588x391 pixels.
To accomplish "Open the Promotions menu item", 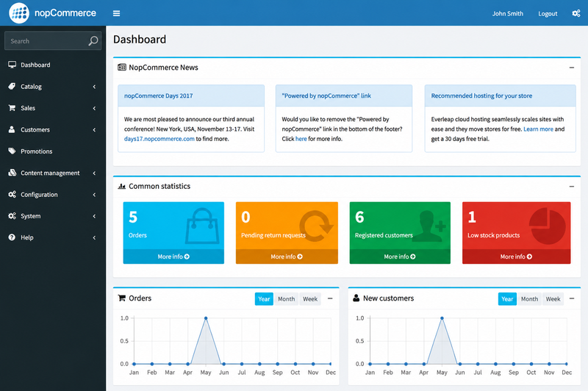I will [53, 151].
